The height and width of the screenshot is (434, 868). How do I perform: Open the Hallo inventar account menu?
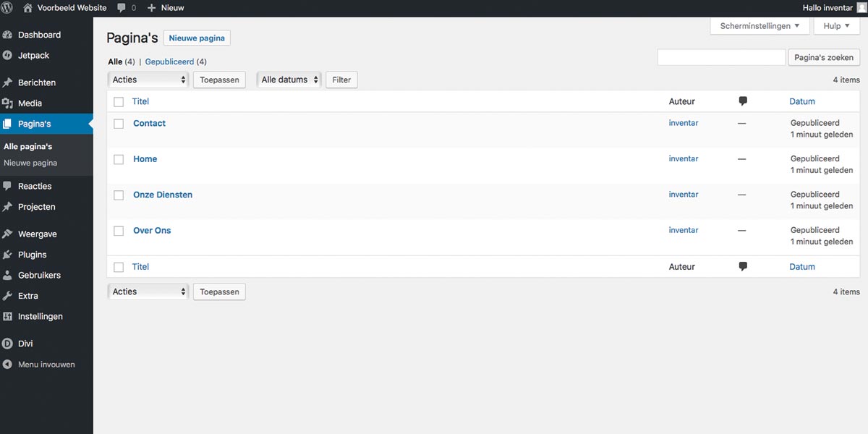tap(827, 8)
